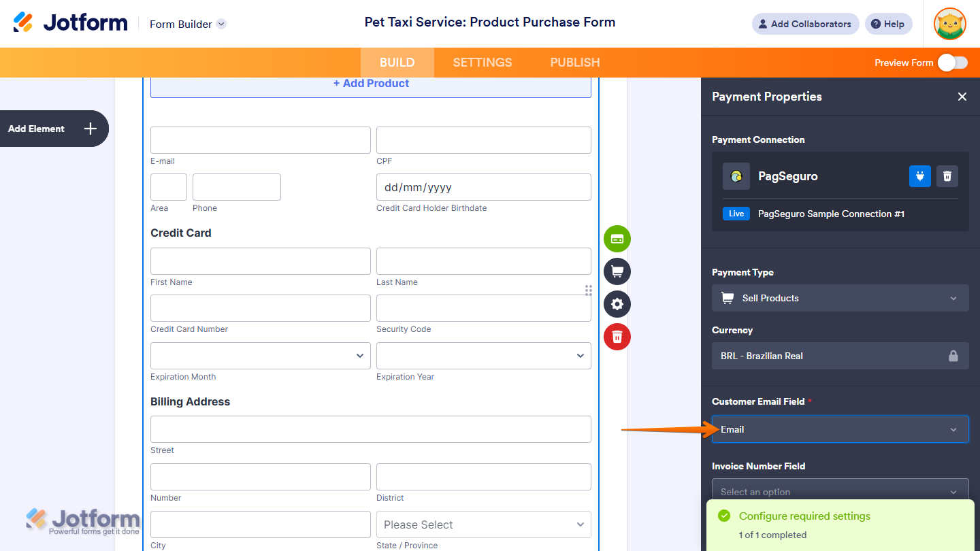Remove PagSeguro connection using trash icon

click(x=947, y=176)
